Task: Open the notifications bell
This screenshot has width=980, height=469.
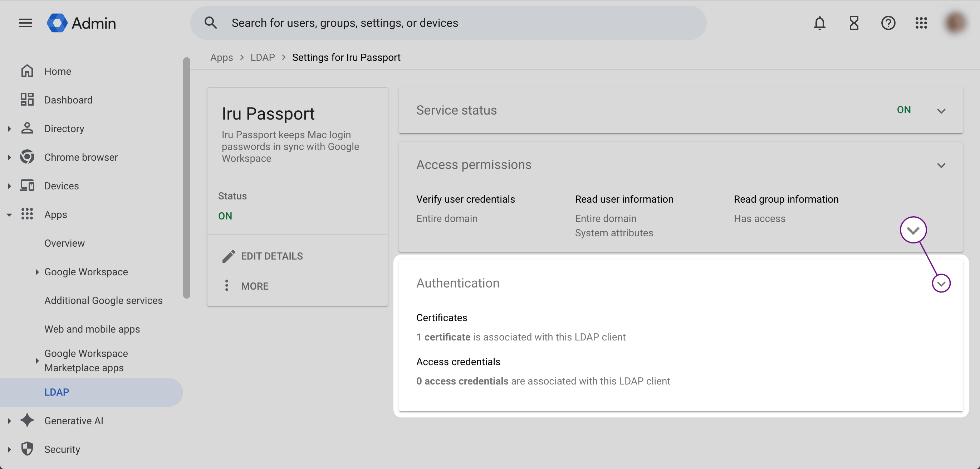Action: [x=819, y=23]
